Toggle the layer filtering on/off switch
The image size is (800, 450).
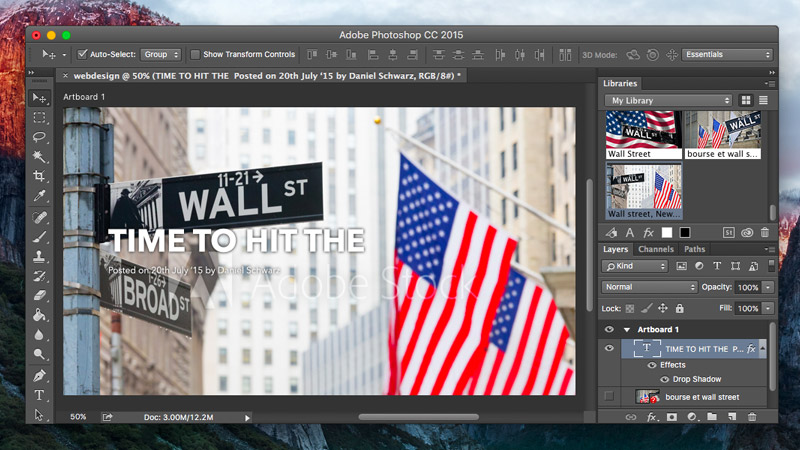coord(771,265)
